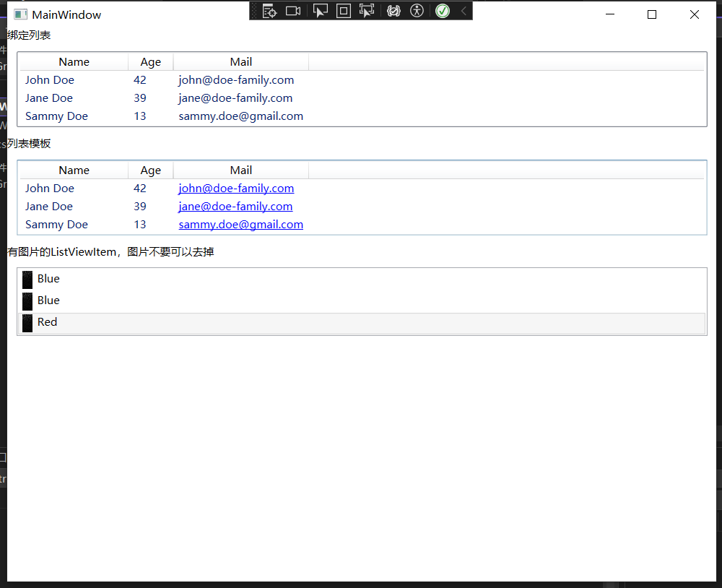Click the XAML Hot Reload braces icon
Image resolution: width=722 pixels, height=588 pixels.
[393, 11]
